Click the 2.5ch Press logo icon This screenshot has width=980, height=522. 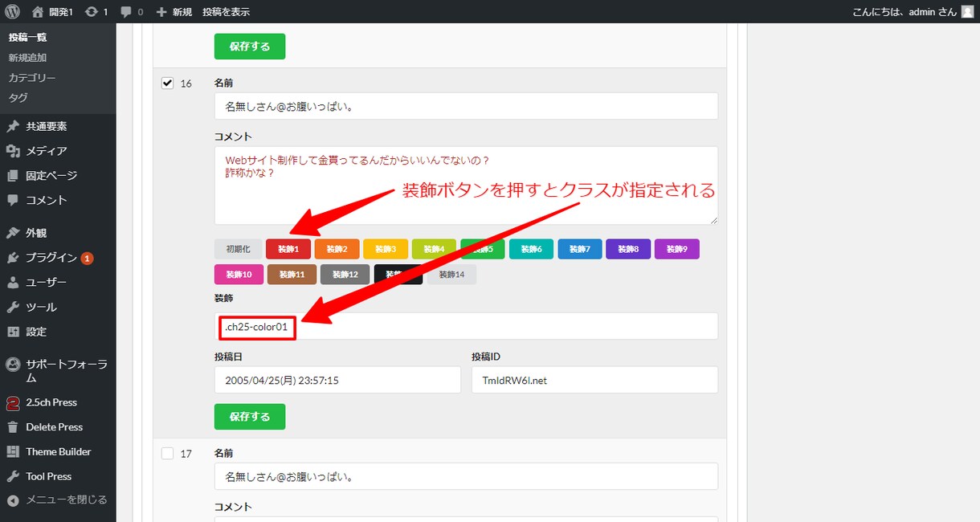13,402
